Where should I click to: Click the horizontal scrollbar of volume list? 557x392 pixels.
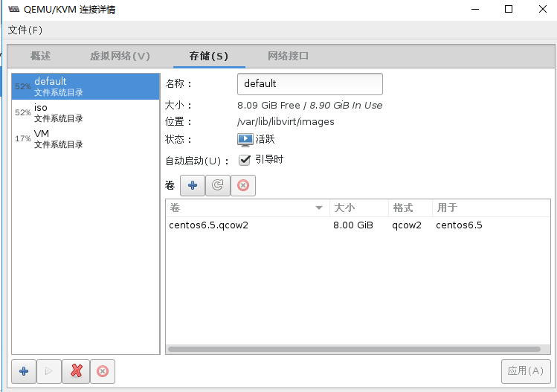tap(354, 349)
